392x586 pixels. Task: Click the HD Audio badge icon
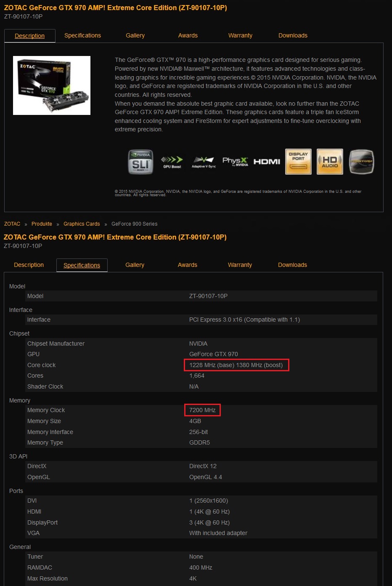click(x=330, y=162)
